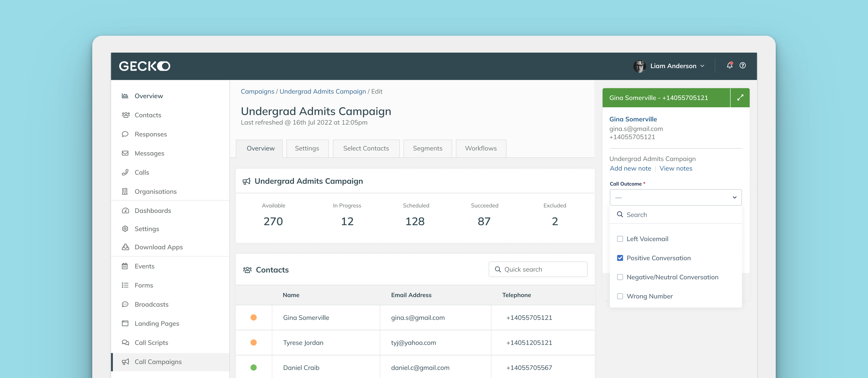Click the Landing Pages window icon
Screen dimensions: 868x378
(x=125, y=323)
